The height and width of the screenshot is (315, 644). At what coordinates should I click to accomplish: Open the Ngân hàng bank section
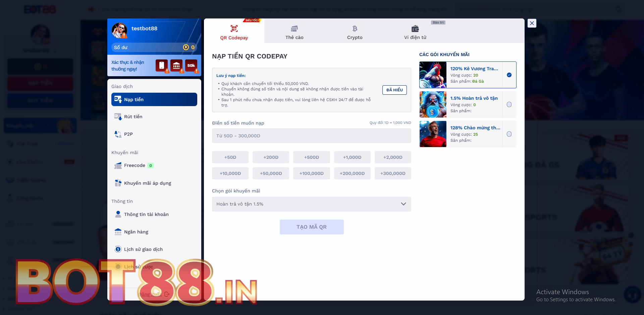(x=136, y=232)
